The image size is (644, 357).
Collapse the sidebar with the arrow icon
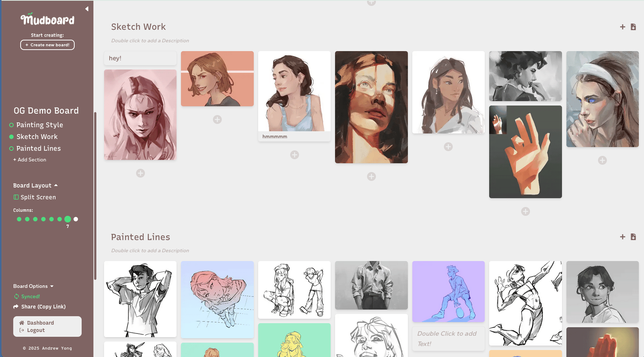(x=87, y=9)
